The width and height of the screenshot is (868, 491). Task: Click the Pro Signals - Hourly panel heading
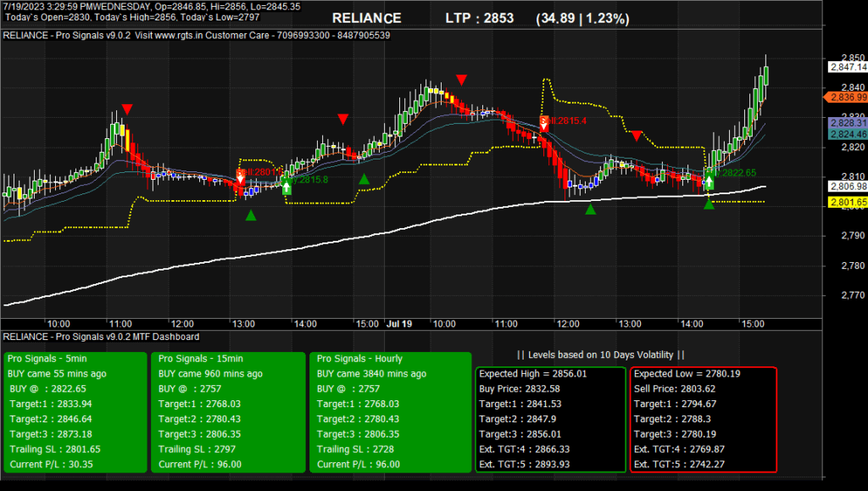(359, 359)
